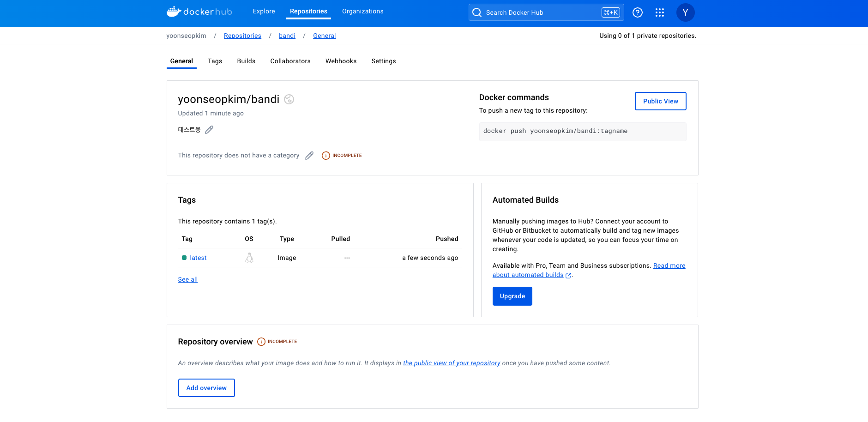Open the Explore menu
Image resolution: width=868 pixels, height=422 pixels.
[x=264, y=12]
